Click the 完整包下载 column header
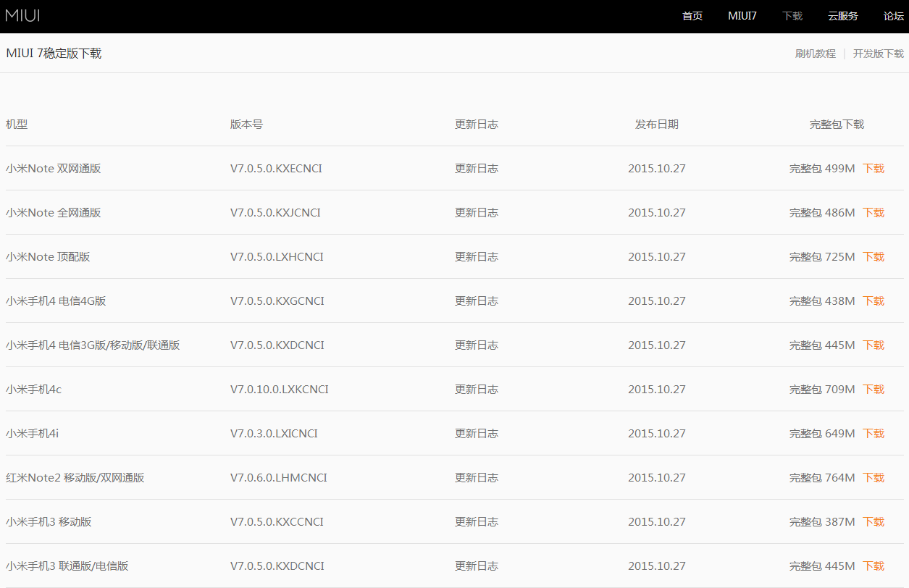Screen dimensions: 909x588 (x=837, y=125)
